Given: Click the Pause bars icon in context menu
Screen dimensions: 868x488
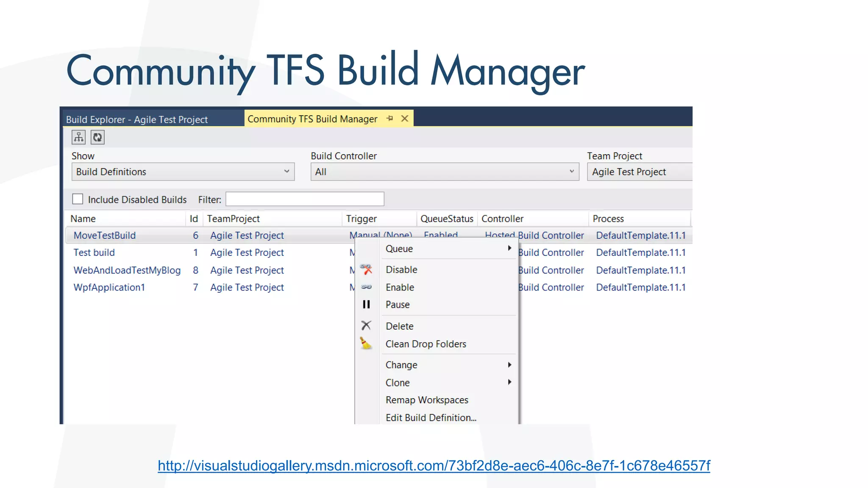Looking at the screenshot, I should coord(366,305).
